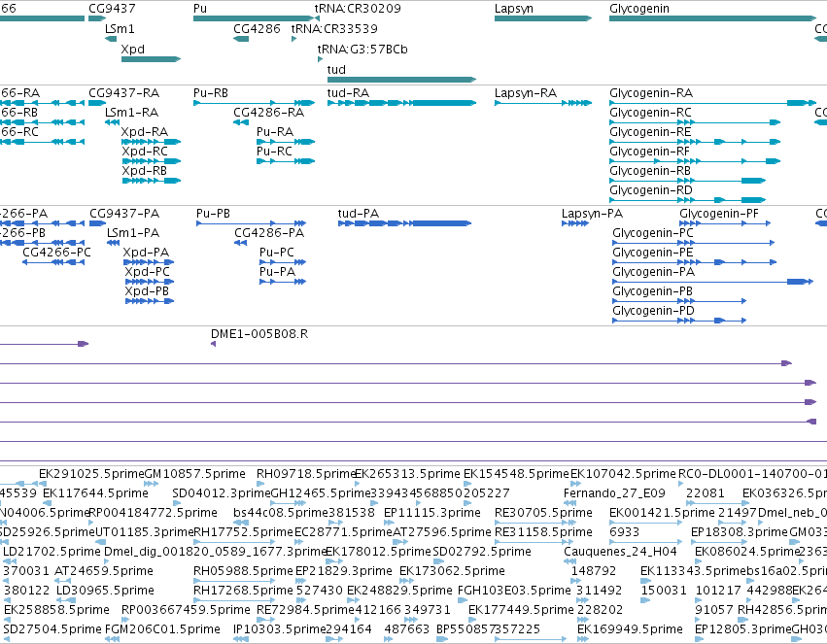Click the Xpd-RA transcript label

(x=145, y=132)
